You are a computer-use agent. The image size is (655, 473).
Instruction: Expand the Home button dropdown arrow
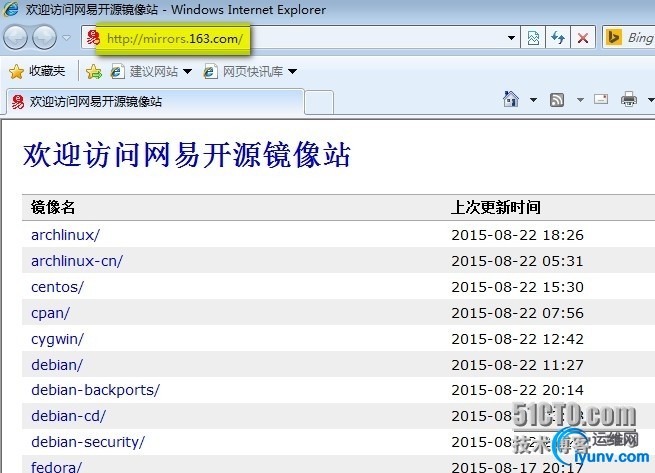[533, 100]
